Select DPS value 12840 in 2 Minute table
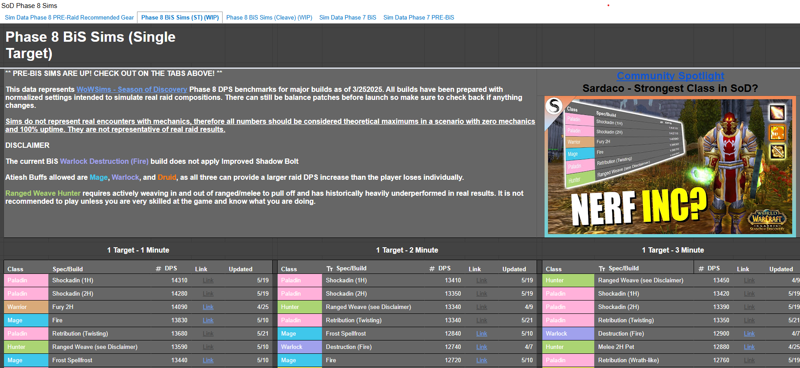The image size is (800, 368). (x=453, y=334)
